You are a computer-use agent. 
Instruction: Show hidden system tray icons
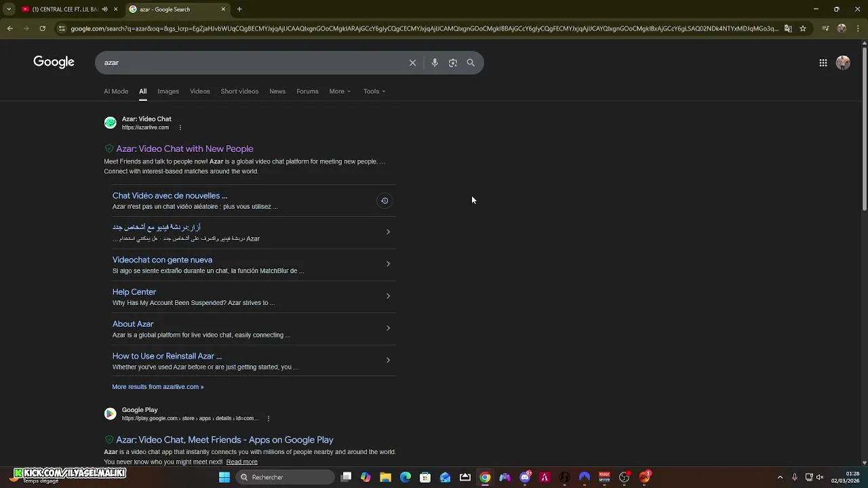780,477
